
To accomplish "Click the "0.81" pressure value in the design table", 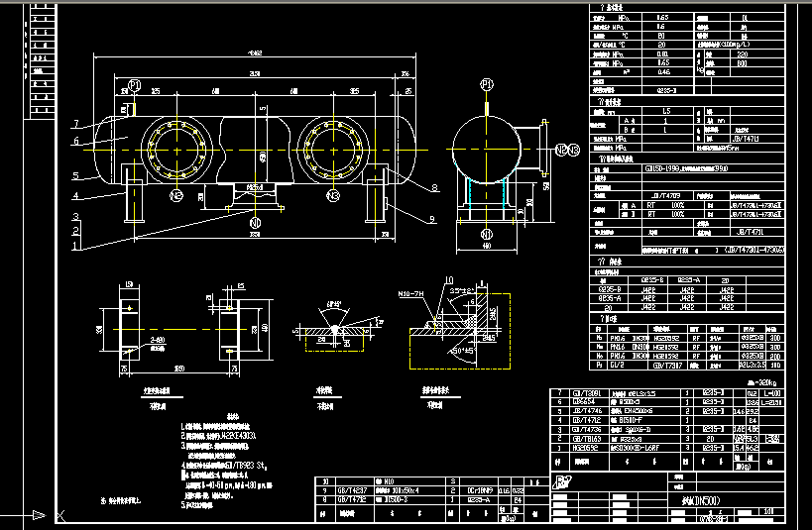I will (x=662, y=53).
